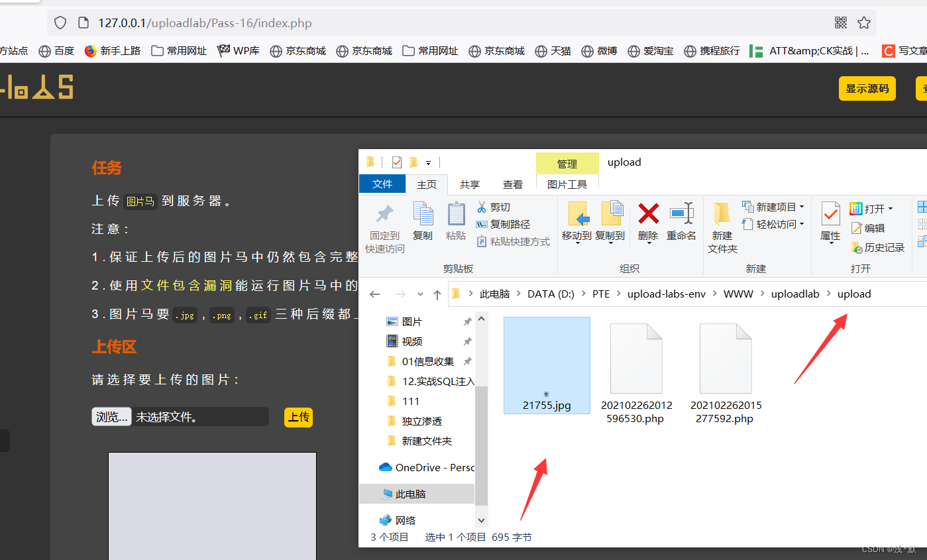Screen dimensions: 927x560
Task: Select the file 202102262015277592.php
Action: pyautogui.click(x=726, y=373)
